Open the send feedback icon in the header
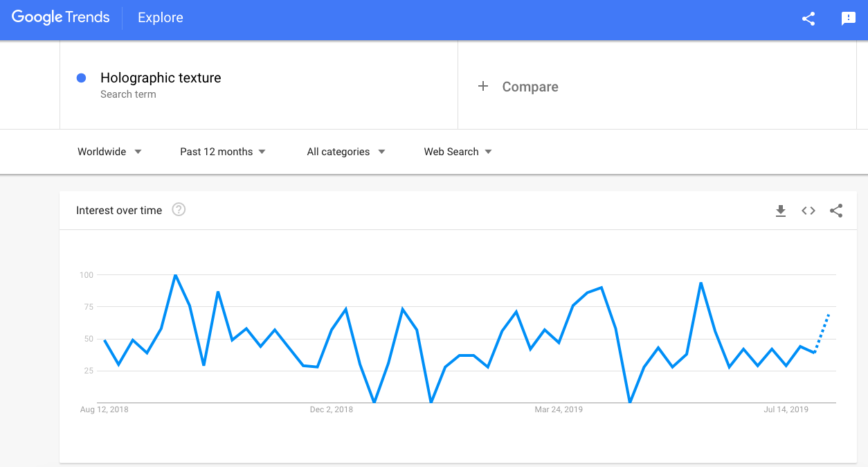The height and width of the screenshot is (467, 868). click(x=849, y=19)
